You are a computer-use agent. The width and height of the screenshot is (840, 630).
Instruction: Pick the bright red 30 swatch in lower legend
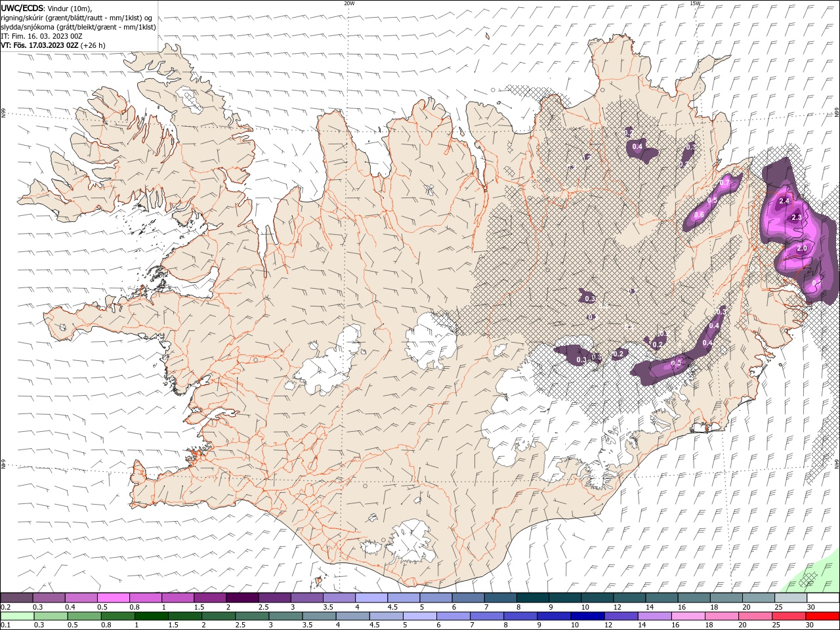click(x=822, y=616)
